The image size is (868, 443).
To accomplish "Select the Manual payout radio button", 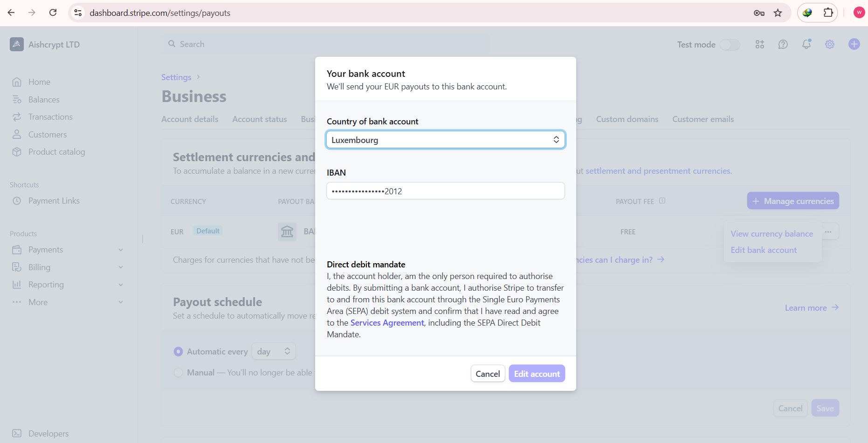I will 178,373.
